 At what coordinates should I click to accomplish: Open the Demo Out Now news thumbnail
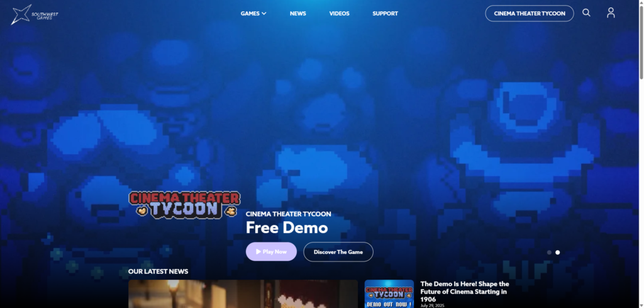pyautogui.click(x=389, y=294)
